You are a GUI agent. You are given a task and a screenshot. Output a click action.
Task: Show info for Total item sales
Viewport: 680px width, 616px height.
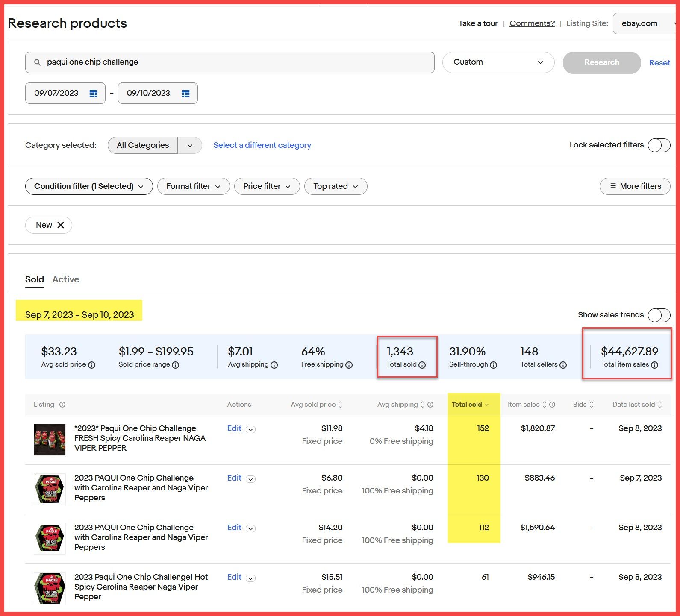[x=654, y=365]
